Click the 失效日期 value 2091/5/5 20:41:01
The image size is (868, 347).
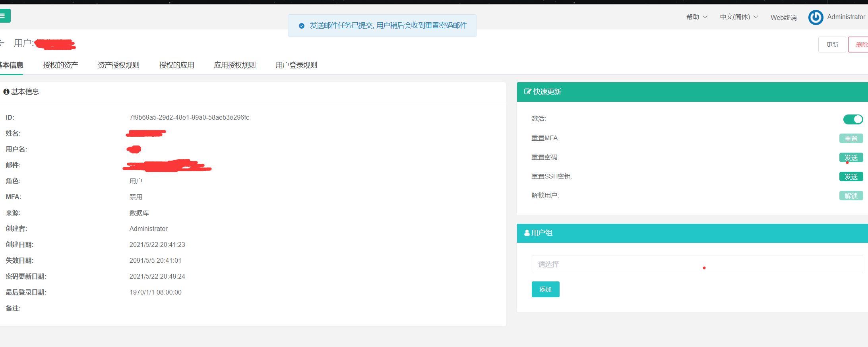[x=155, y=261]
